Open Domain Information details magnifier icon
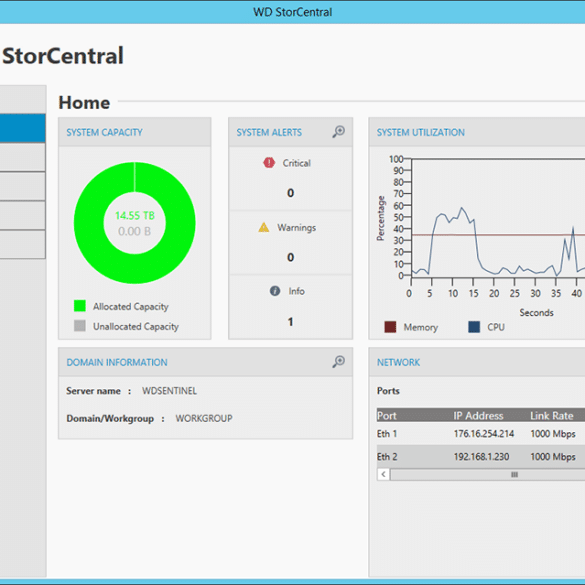This screenshot has height=585, width=585. [x=338, y=362]
